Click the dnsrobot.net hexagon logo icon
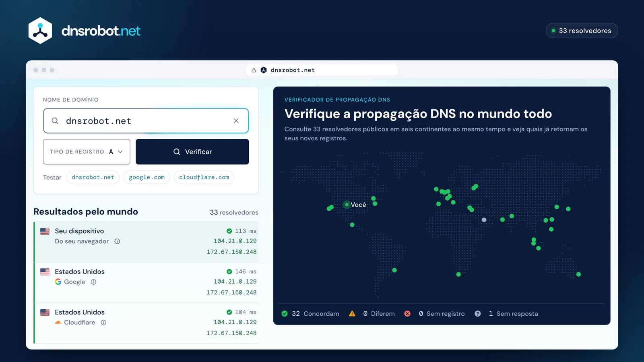This screenshot has width=644, height=362. click(x=40, y=31)
